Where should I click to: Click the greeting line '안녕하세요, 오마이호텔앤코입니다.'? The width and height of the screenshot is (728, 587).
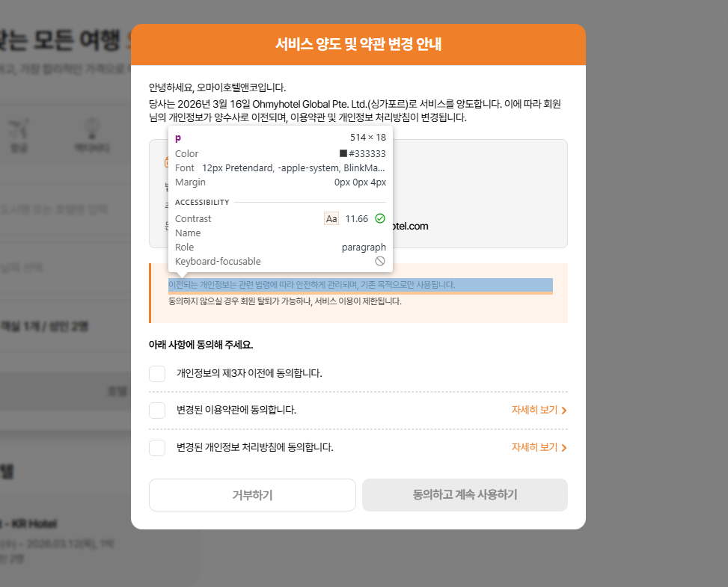217,87
